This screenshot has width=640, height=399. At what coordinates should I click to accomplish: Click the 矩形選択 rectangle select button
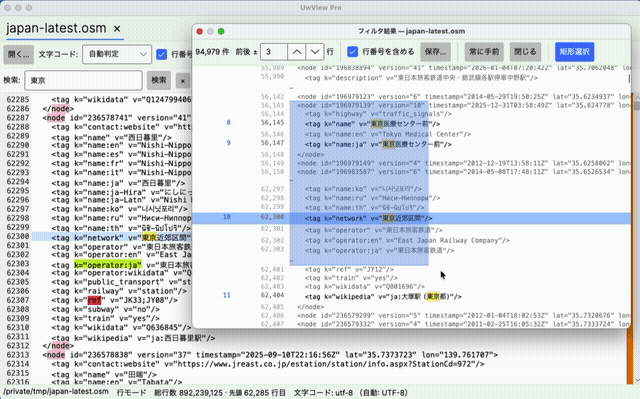(574, 52)
